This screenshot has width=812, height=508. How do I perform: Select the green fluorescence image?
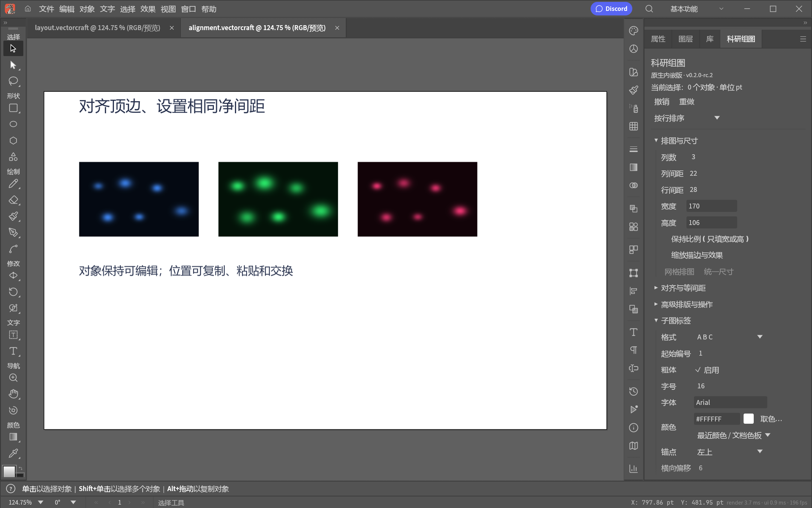tap(278, 199)
